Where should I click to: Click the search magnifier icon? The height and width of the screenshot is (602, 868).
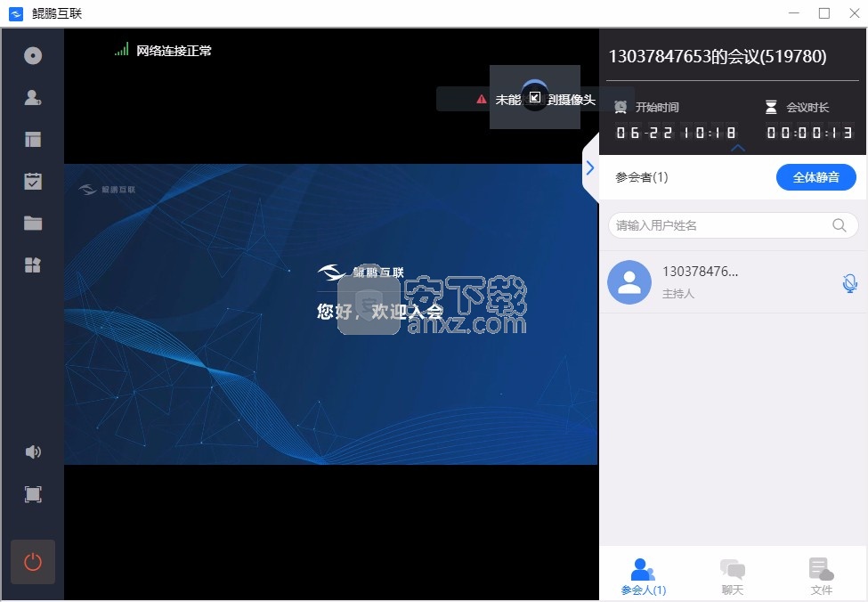pos(840,225)
